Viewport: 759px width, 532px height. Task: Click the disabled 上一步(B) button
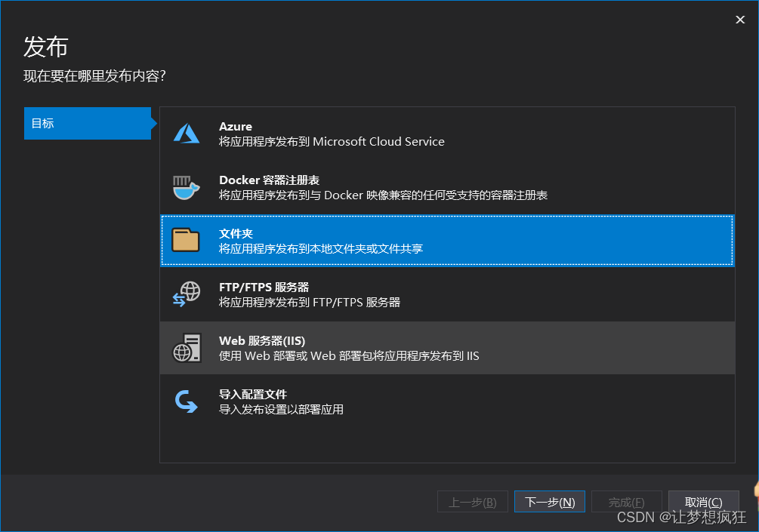(473, 502)
